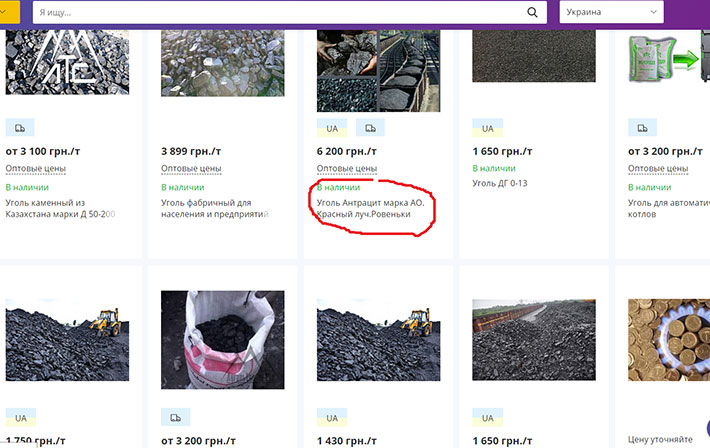Open the coal bag product photo
Viewport: 710px width, 448px height.
[223, 340]
